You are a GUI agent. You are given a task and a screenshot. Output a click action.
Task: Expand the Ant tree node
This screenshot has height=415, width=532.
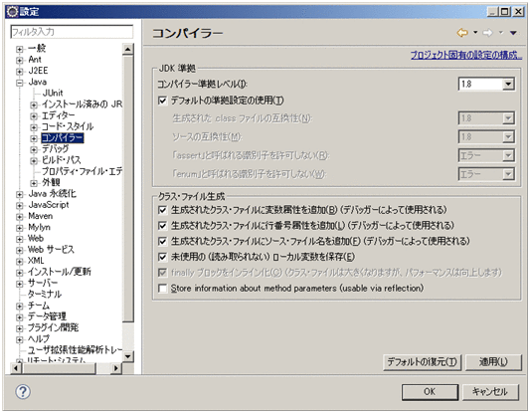[20, 61]
